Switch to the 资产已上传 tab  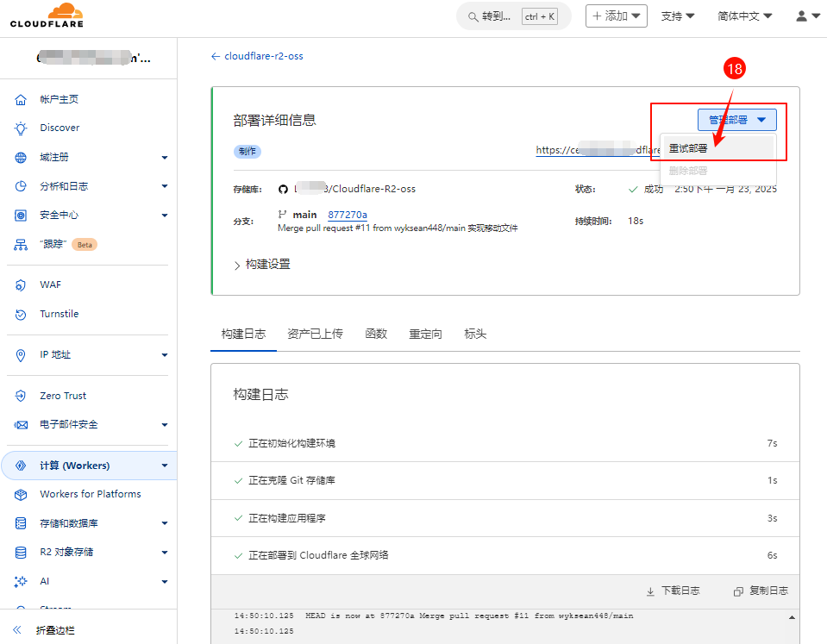coord(315,334)
